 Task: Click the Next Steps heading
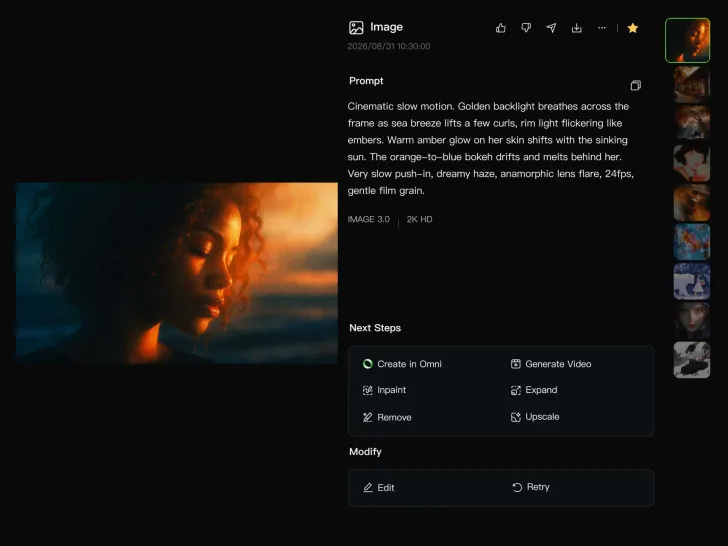click(x=375, y=328)
